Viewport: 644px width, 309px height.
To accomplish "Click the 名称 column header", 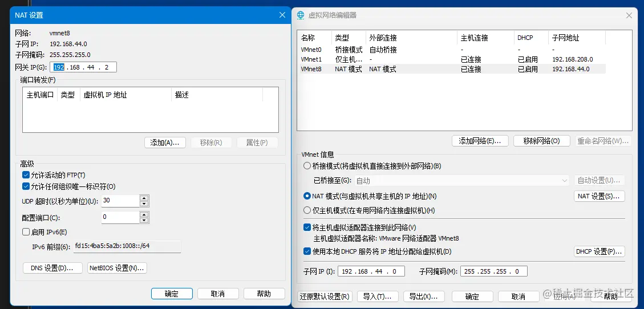I will 315,38.
